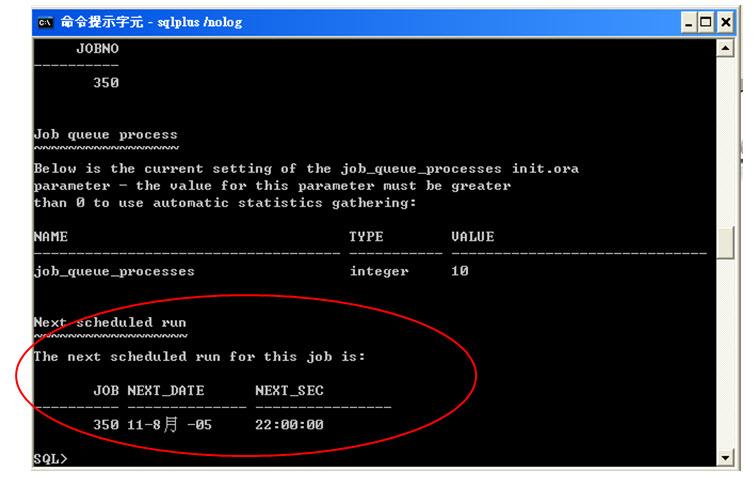
Task: Minimize the sqlplus command window
Action: pos(689,23)
